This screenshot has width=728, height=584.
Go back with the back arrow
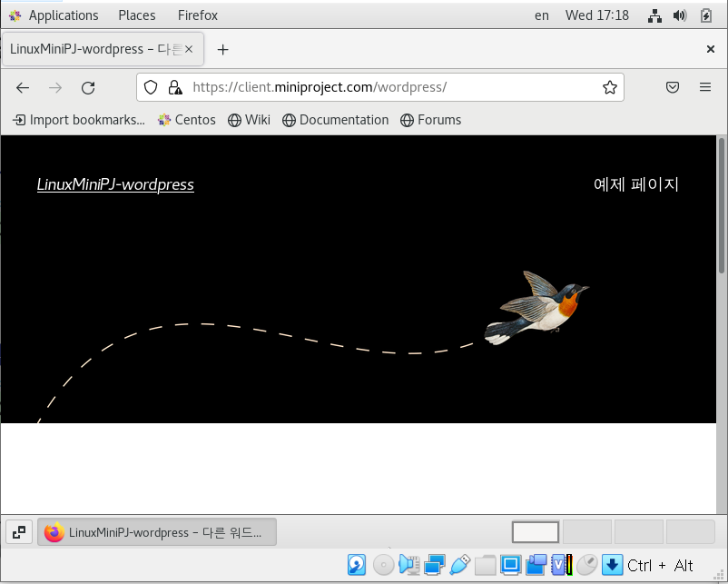coord(23,87)
